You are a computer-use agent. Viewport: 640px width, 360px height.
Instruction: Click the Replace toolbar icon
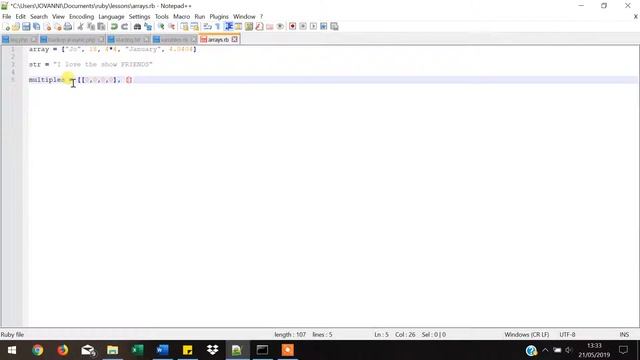[x=148, y=27]
